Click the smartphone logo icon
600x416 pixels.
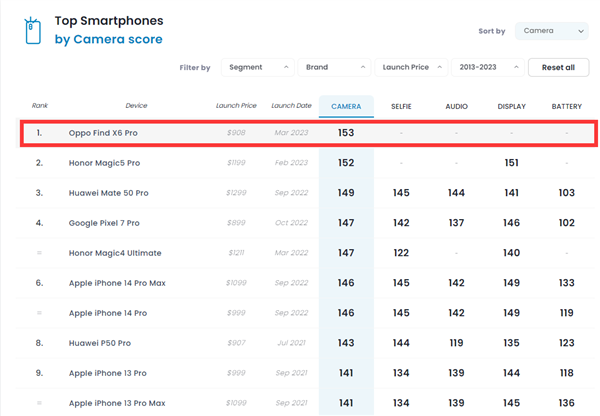(33, 31)
